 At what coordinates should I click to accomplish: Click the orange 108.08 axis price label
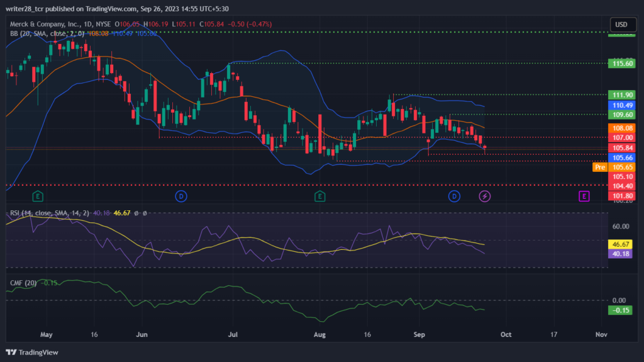click(x=622, y=128)
